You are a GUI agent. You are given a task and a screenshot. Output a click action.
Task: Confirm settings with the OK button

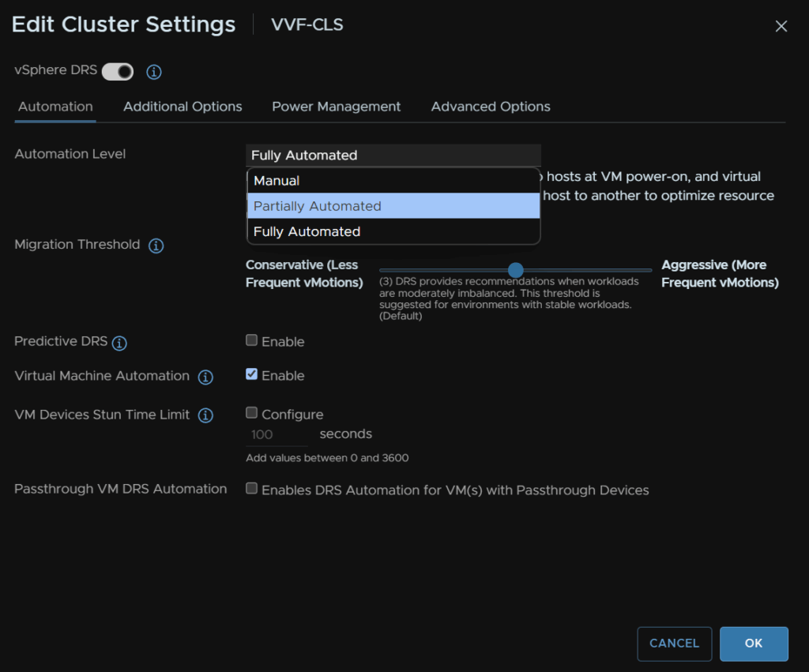pyautogui.click(x=753, y=644)
